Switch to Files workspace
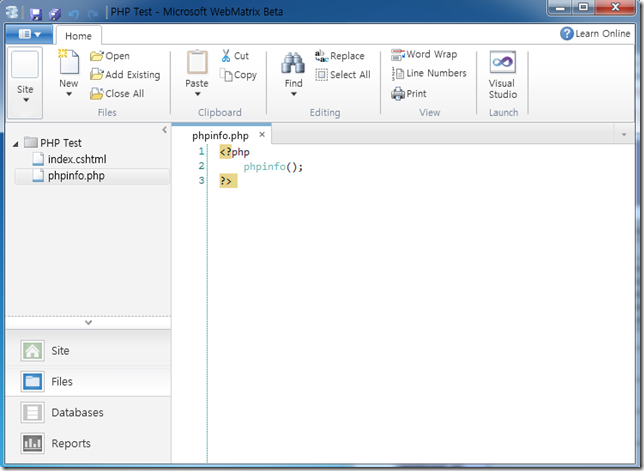644x471 pixels. click(88, 381)
